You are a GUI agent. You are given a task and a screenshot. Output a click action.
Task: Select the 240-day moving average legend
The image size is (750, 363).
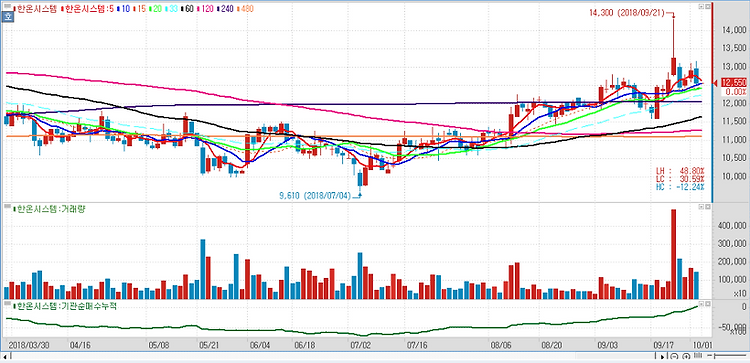point(225,8)
